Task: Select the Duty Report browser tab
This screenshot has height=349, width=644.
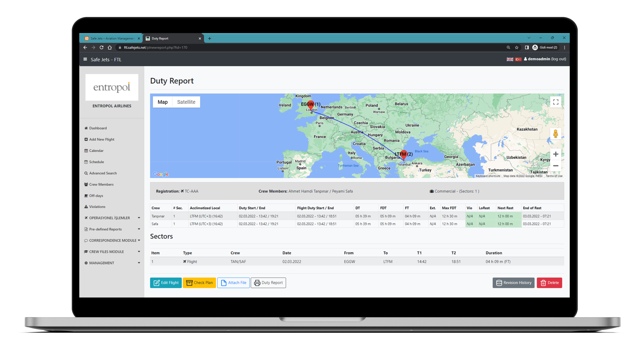Action: [x=171, y=38]
